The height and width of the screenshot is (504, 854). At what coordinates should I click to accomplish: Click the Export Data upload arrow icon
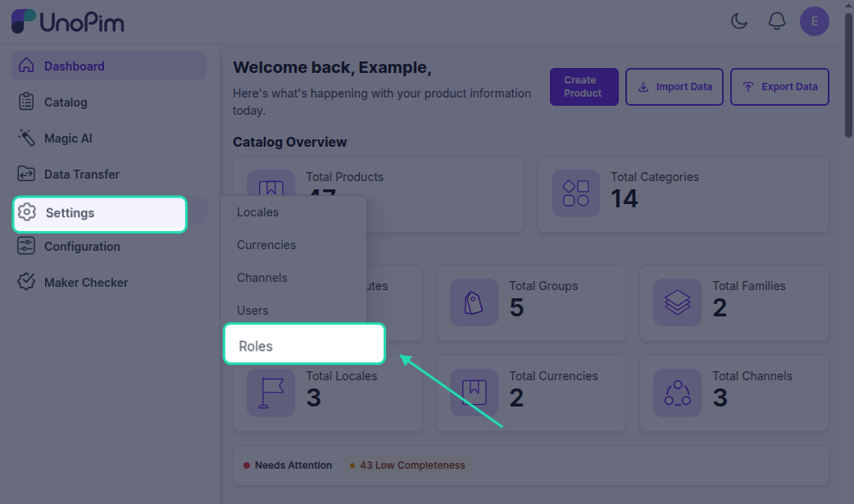(x=748, y=87)
